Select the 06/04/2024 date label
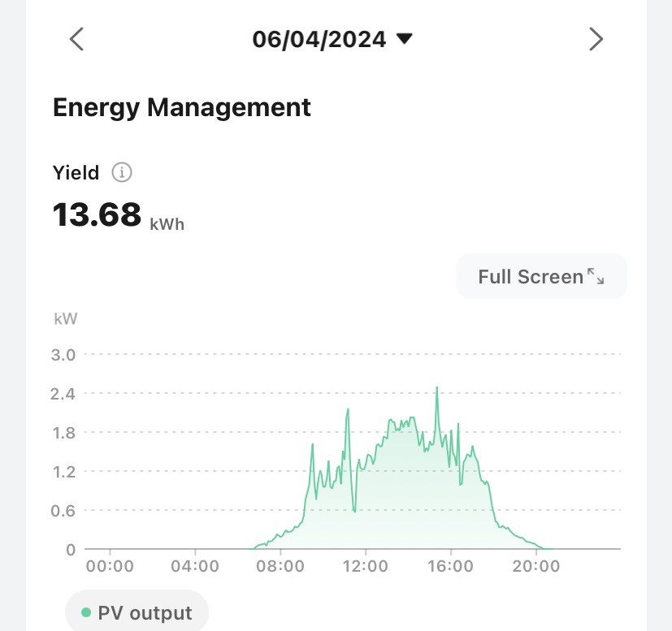This screenshot has width=672, height=631. click(x=319, y=39)
